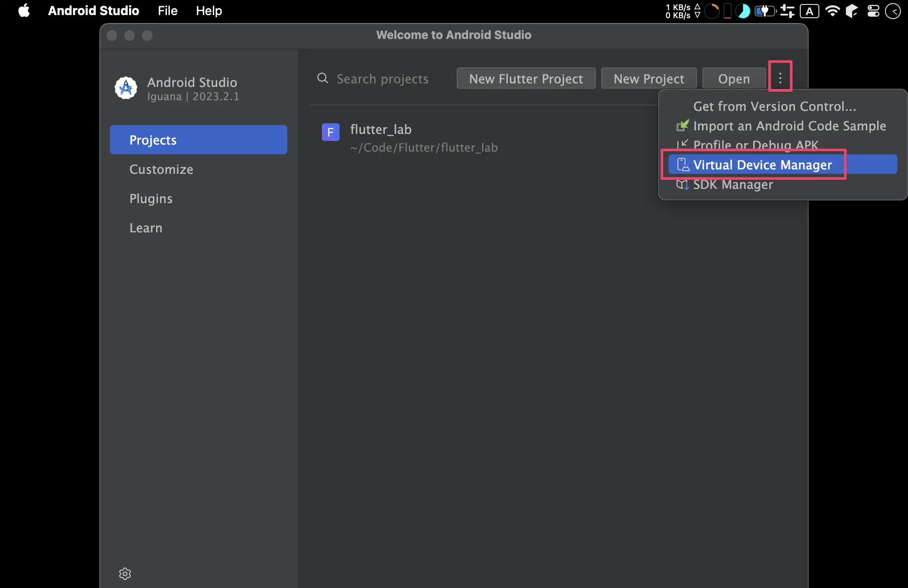Click the orange circular activity indicator icon

712,11
